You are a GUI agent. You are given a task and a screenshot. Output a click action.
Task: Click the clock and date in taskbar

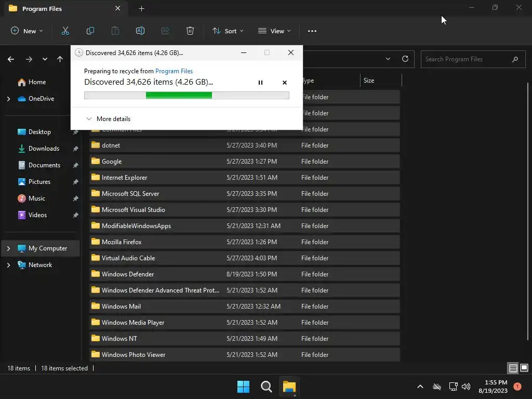493,387
